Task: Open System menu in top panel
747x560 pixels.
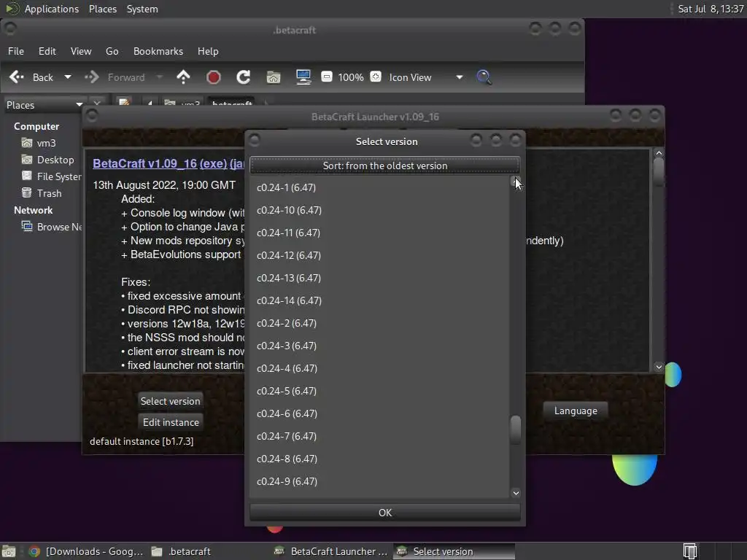Action: [x=142, y=9]
